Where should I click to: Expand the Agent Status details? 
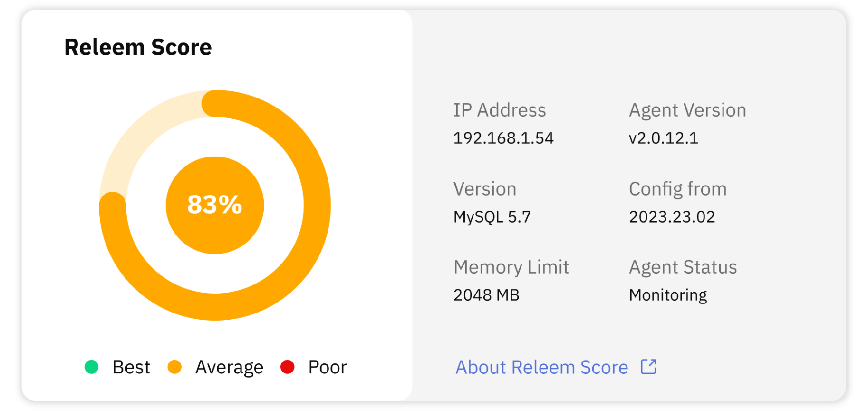683,267
